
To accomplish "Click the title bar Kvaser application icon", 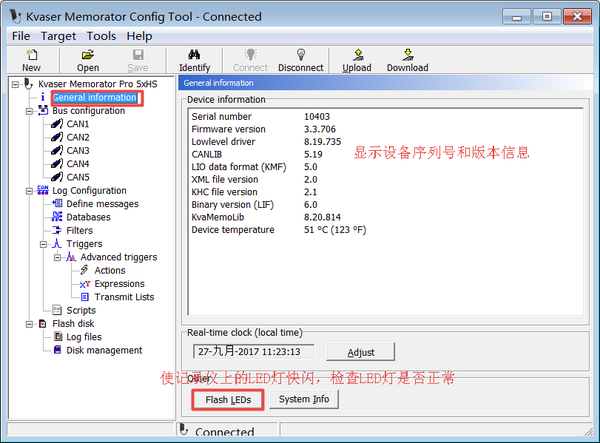I will tap(16, 16).
